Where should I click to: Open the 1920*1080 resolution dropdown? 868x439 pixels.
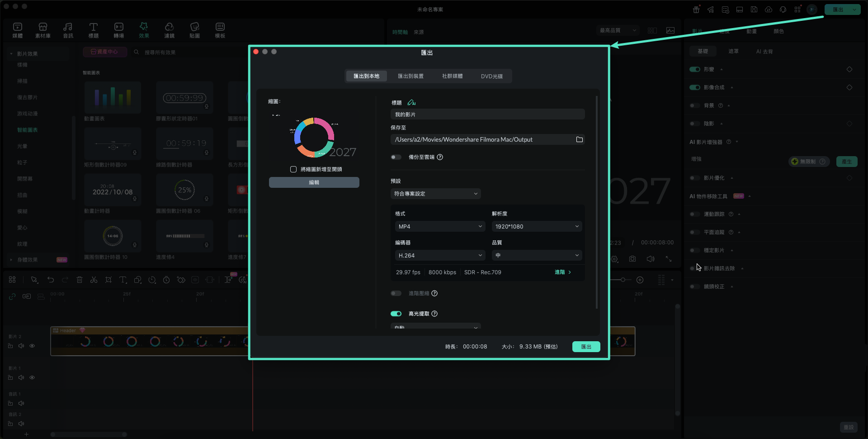pyautogui.click(x=536, y=226)
